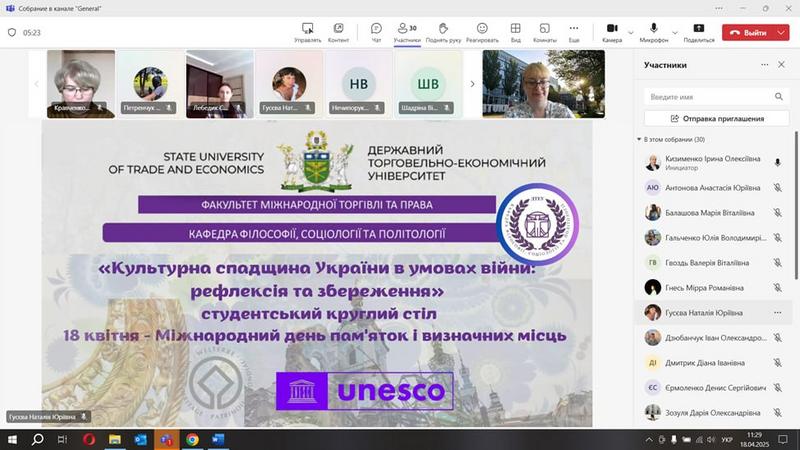This screenshot has height=450, width=800.
Task: Open File Explorer from taskbar
Action: [115, 439]
